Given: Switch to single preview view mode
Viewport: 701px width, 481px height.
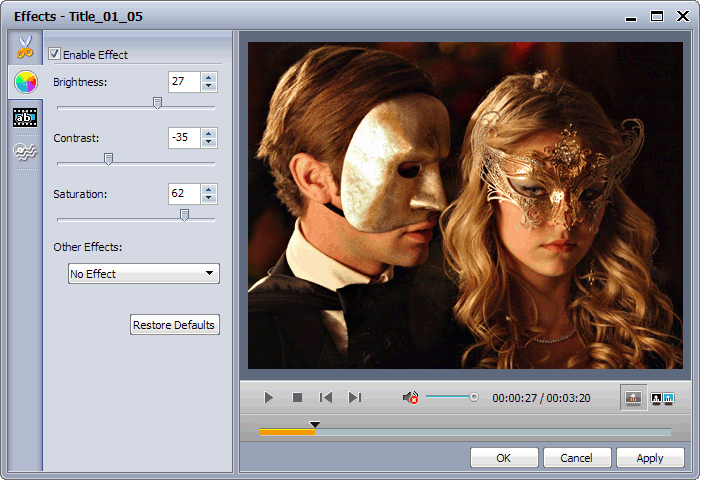Looking at the screenshot, I should pos(633,397).
